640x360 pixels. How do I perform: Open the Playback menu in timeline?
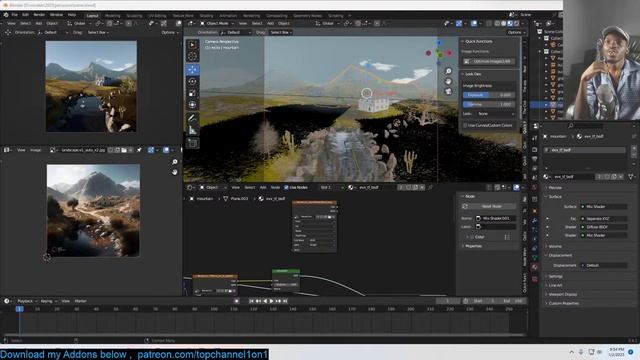click(x=26, y=301)
